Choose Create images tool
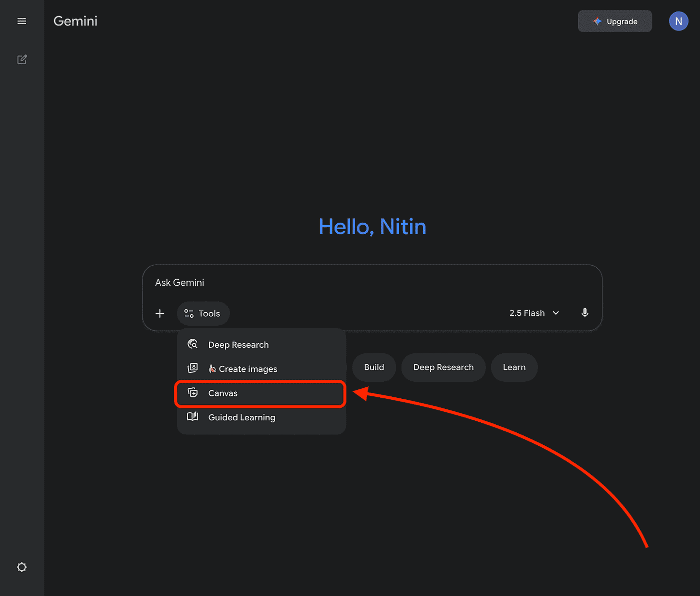This screenshot has height=596, width=700. 247,369
